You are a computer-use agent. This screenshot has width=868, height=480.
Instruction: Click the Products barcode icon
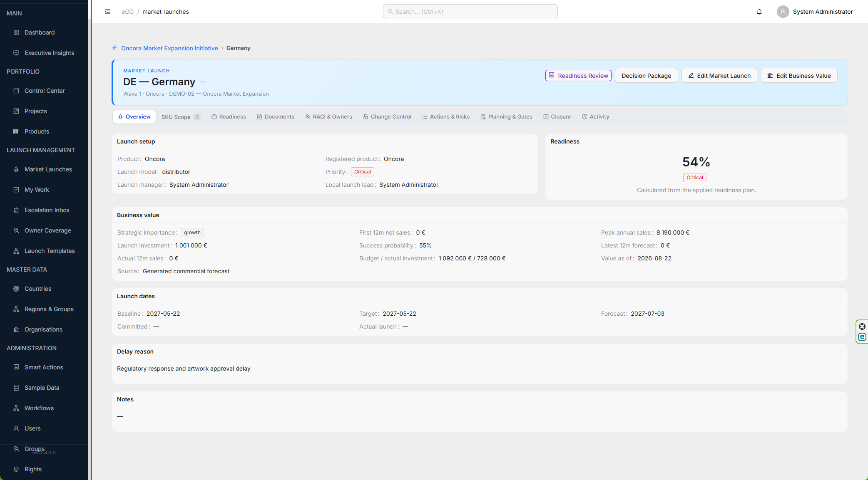(16, 131)
